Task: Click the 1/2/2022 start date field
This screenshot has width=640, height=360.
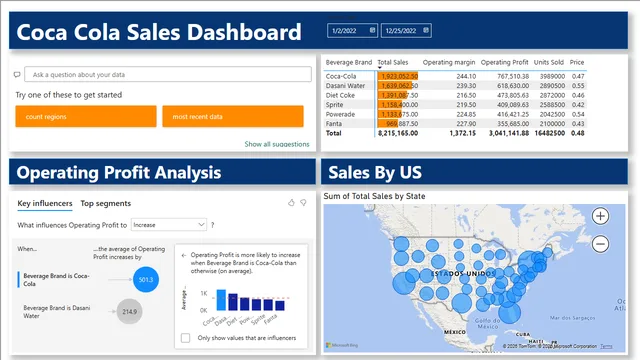Action: pyautogui.click(x=352, y=31)
